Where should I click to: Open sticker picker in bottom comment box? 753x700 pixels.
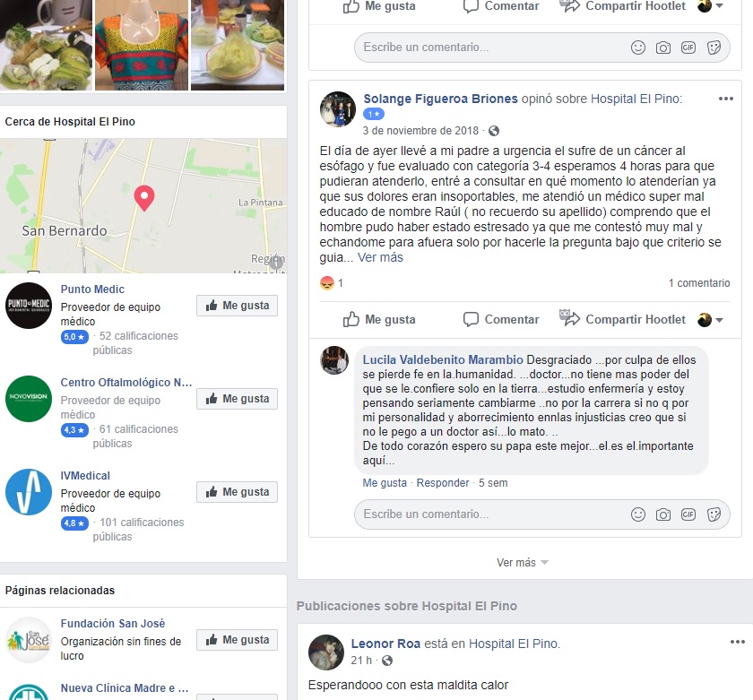[x=714, y=514]
